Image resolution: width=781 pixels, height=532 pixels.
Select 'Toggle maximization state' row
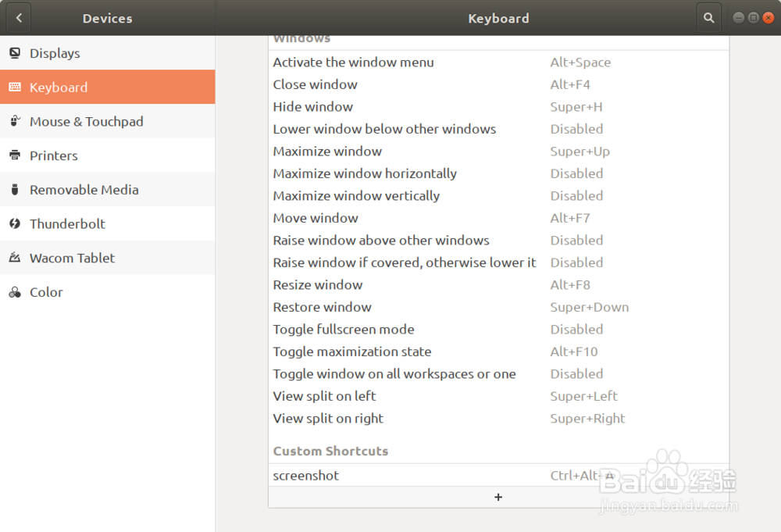(x=498, y=352)
